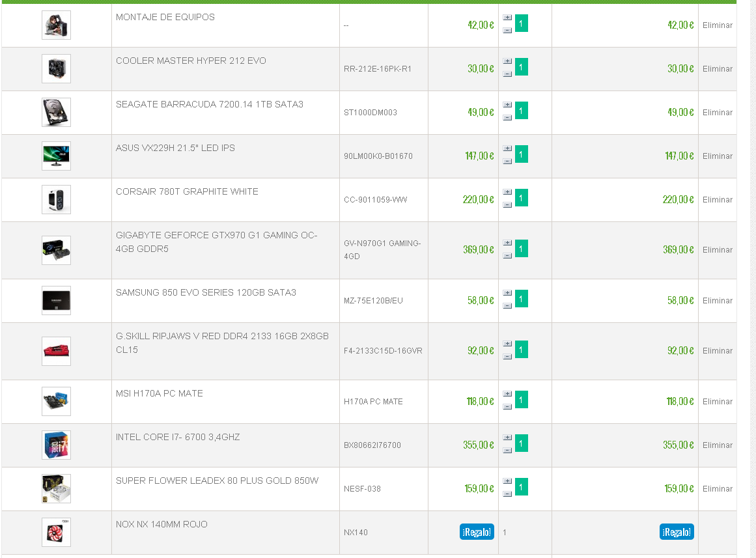
Task: Open Corsair 780T case thumbnail
Action: point(57,200)
